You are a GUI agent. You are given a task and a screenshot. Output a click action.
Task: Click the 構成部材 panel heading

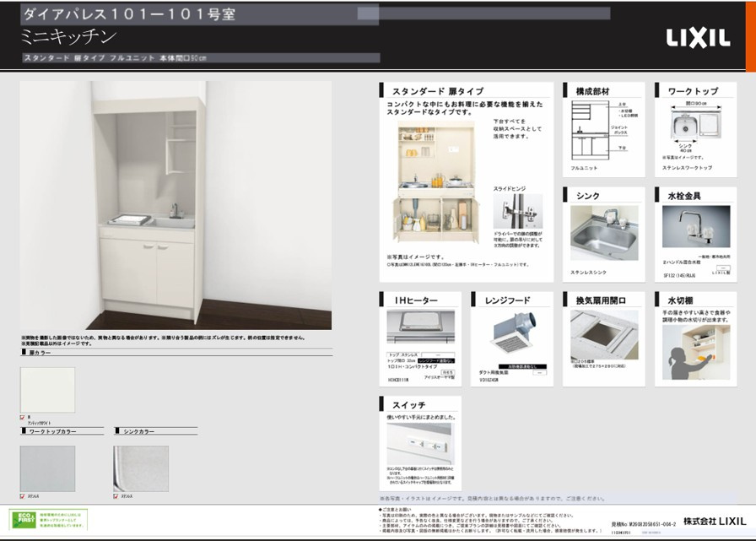592,91
